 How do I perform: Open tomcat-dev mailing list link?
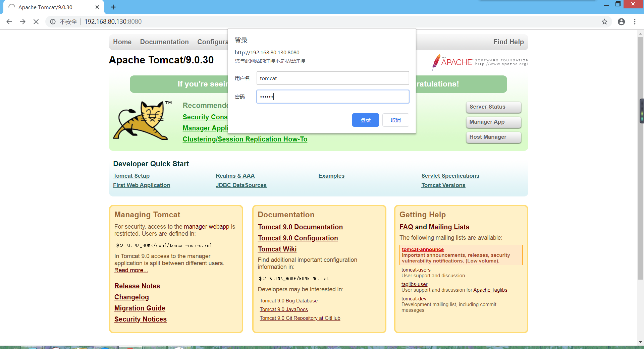(414, 299)
